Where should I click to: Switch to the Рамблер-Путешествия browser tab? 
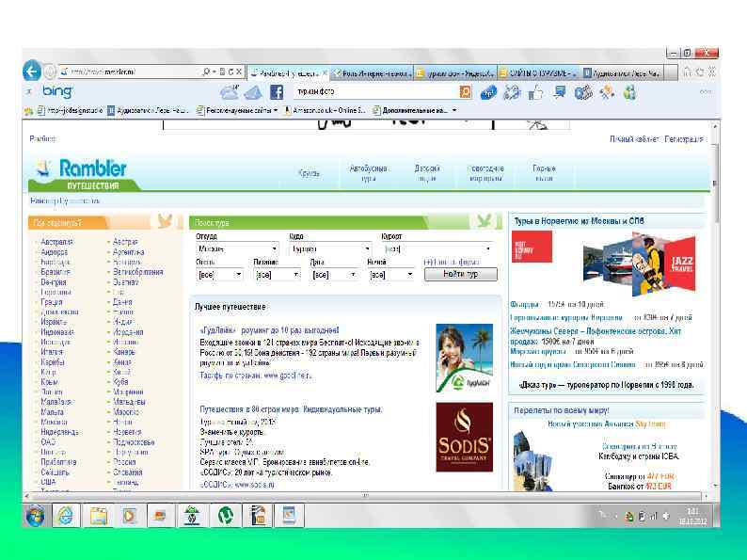point(289,72)
